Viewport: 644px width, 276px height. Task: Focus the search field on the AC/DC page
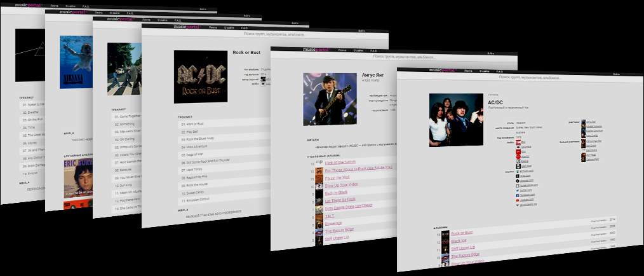pos(530,77)
